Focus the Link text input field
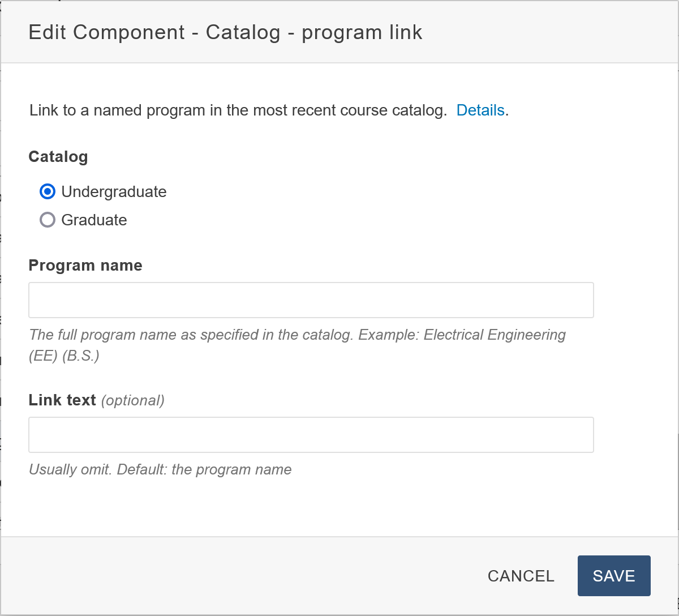The height and width of the screenshot is (616, 679). point(311,435)
